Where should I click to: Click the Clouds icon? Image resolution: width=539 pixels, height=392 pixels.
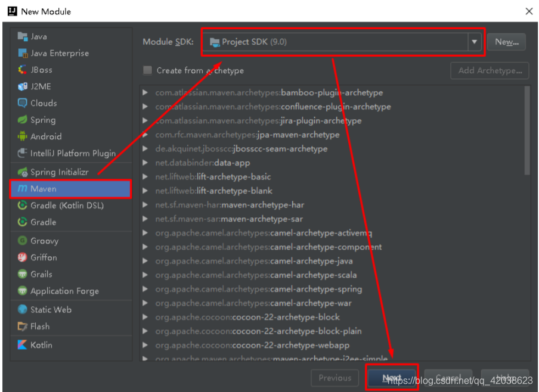[22, 103]
